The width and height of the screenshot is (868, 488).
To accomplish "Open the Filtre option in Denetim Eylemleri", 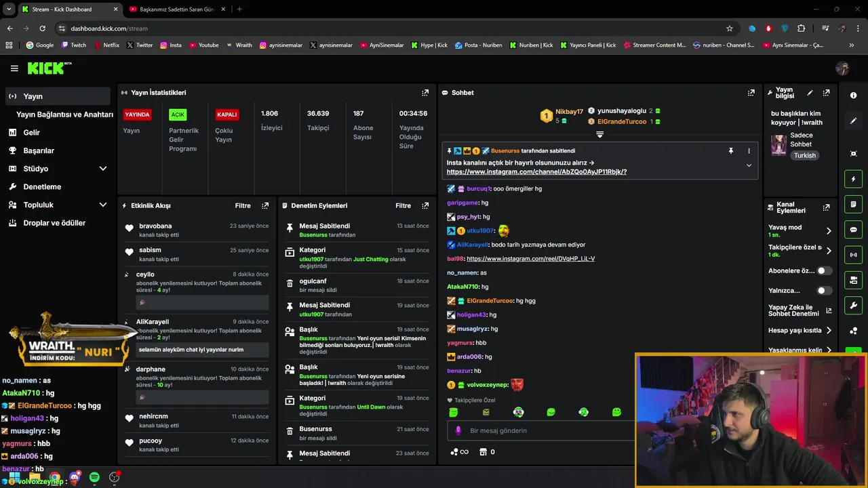I will click(403, 205).
